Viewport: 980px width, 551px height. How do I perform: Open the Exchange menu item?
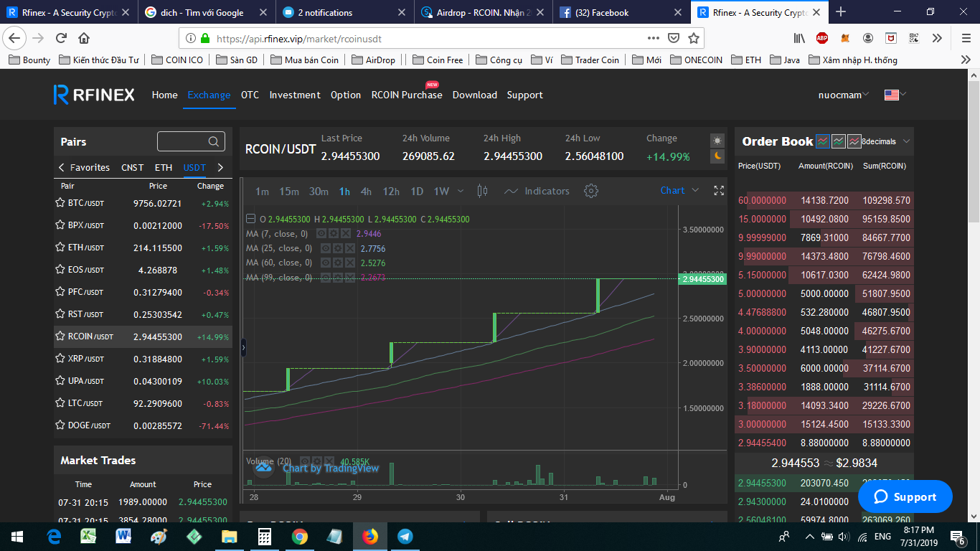(209, 95)
